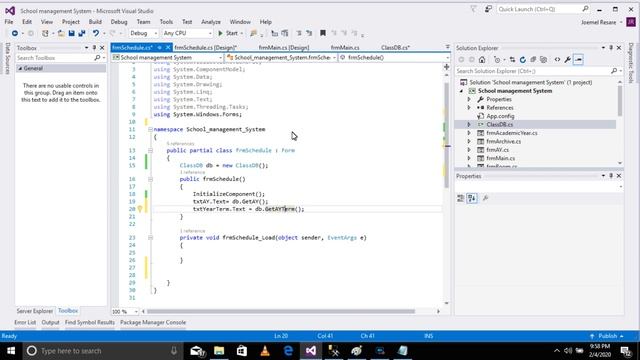
Task: Click Show All Files icon
Action: click(x=543, y=60)
